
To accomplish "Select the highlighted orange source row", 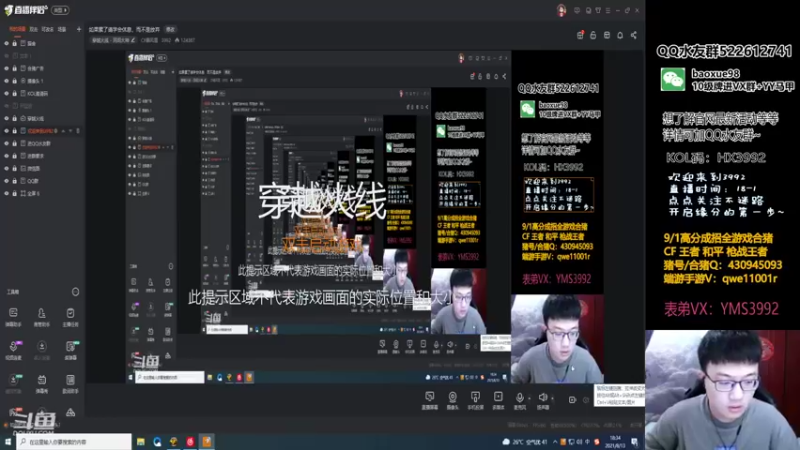I will click(x=42, y=131).
